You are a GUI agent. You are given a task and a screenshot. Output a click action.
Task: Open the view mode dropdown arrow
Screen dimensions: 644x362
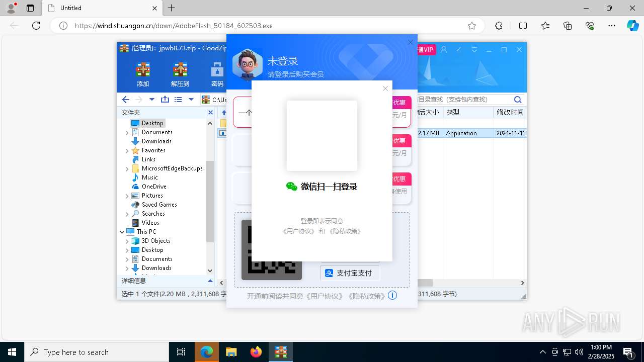(191, 100)
